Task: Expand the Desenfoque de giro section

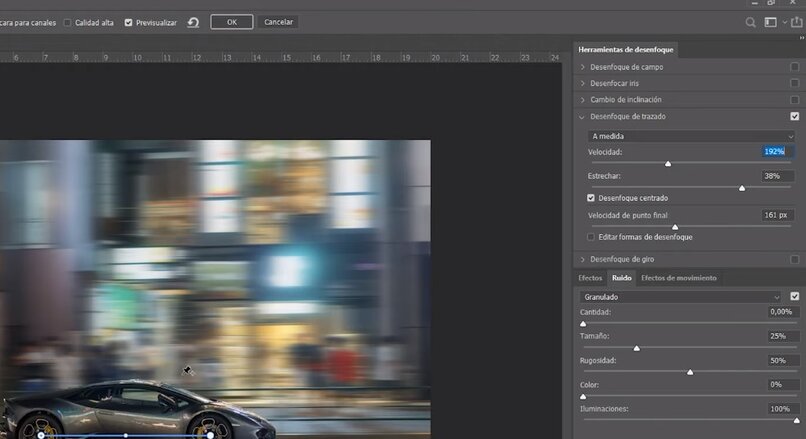Action: (584, 259)
